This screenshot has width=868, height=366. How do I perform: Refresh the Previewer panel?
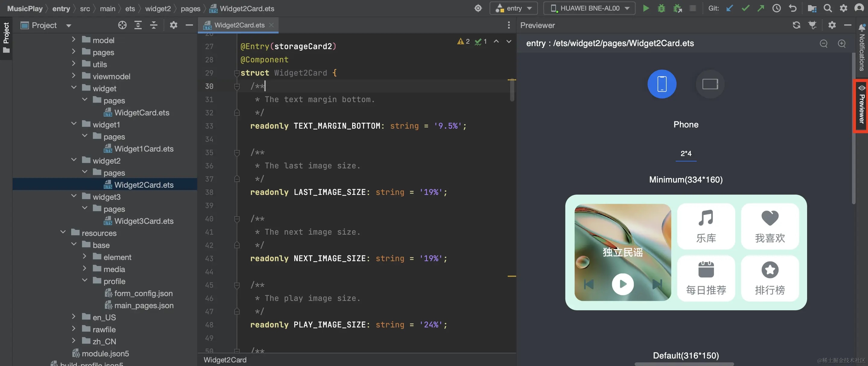click(x=796, y=25)
